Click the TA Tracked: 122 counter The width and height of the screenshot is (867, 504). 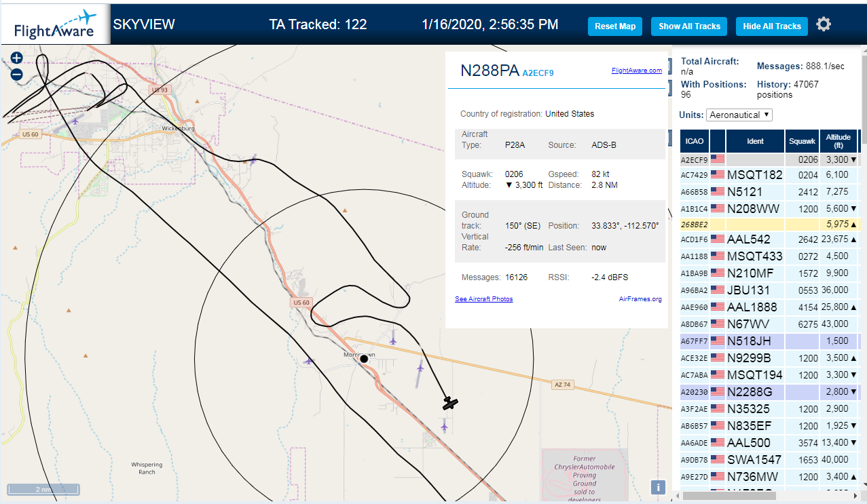coord(318,24)
